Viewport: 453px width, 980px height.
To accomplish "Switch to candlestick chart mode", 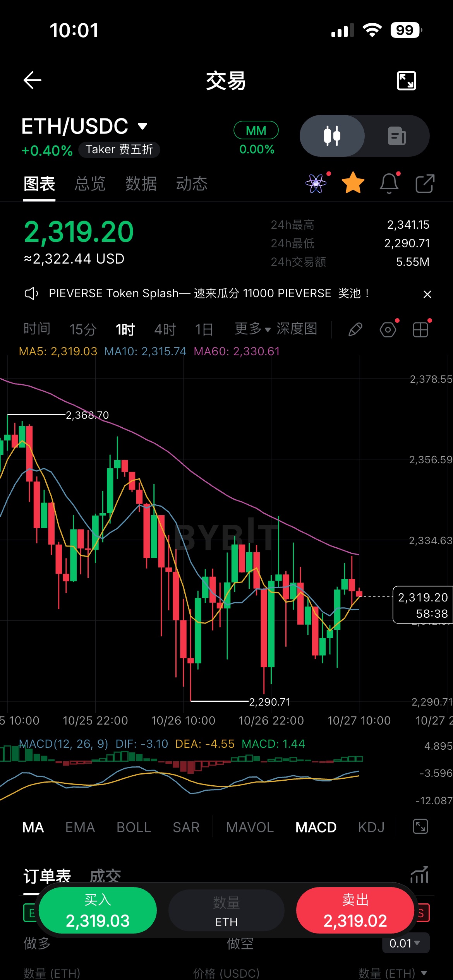I will coord(332,136).
